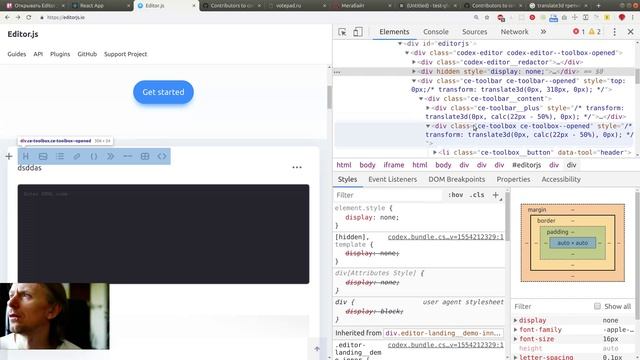Open the API link
The height and width of the screenshot is (360, 640).
38,54
